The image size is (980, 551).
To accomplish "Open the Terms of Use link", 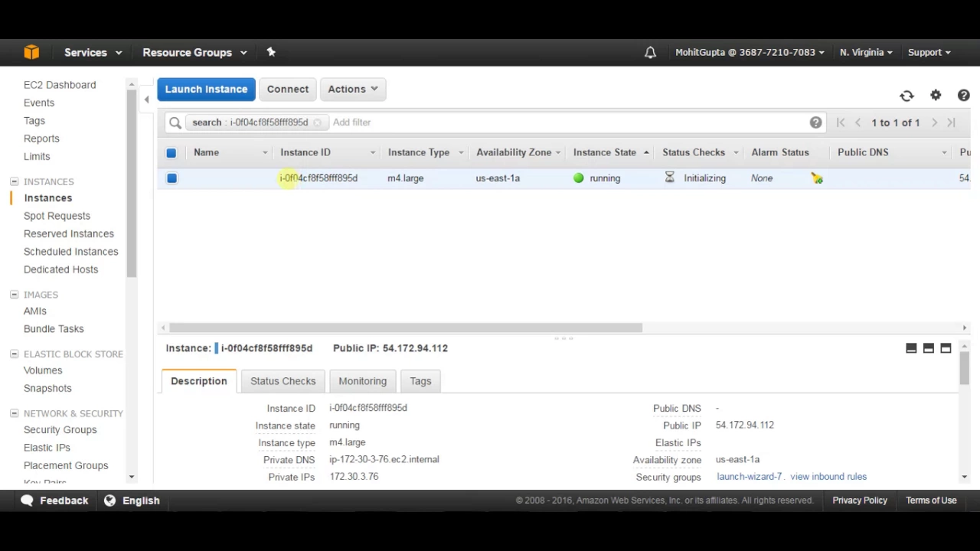I will [931, 500].
